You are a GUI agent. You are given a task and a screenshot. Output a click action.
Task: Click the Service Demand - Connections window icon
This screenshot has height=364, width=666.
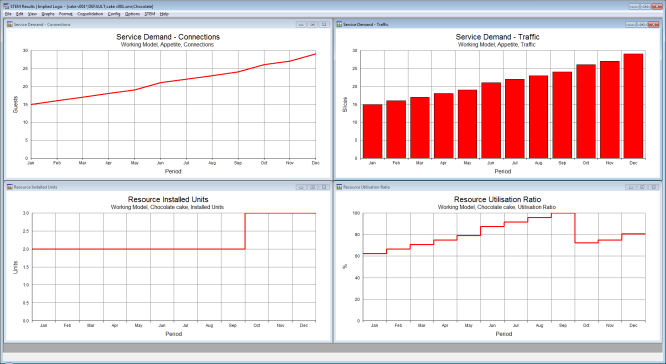(9, 25)
